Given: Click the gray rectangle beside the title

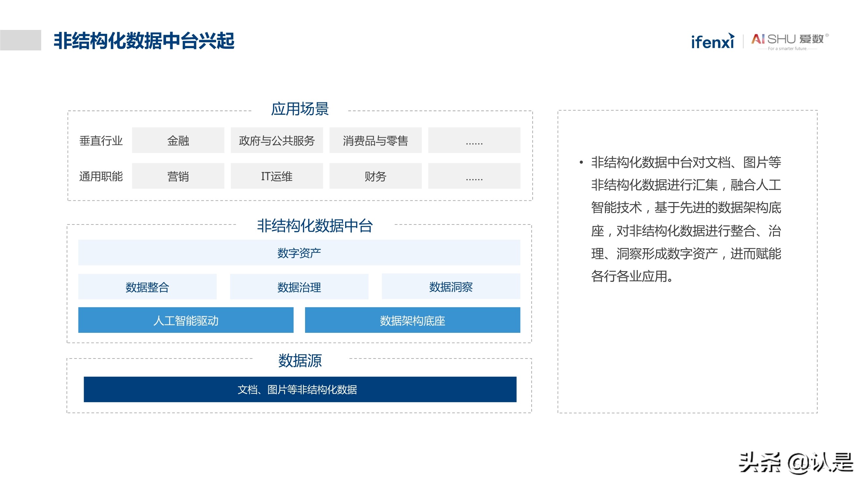Looking at the screenshot, I should click(x=21, y=40).
